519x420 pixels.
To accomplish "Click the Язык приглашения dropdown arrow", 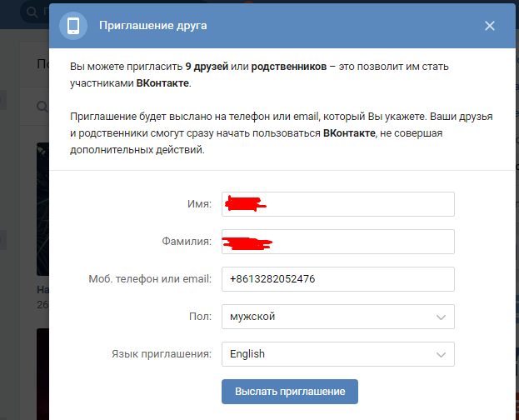I will click(x=441, y=354).
